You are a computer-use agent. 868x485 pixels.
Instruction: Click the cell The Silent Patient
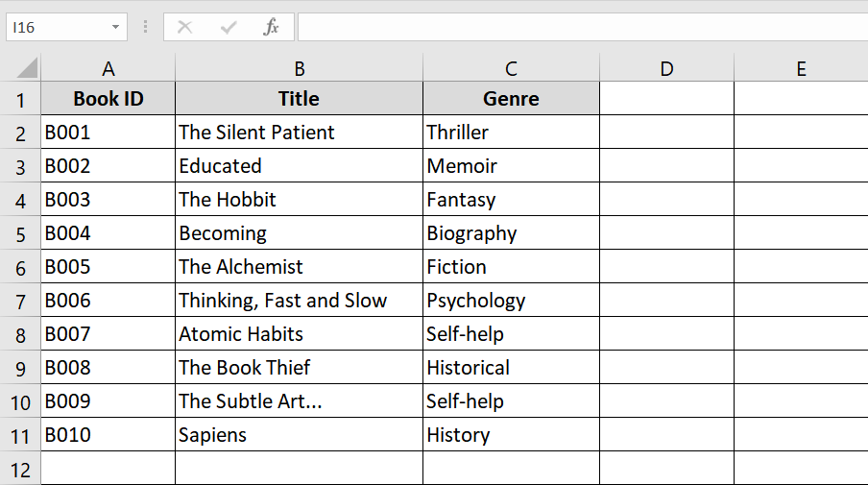[x=299, y=133]
